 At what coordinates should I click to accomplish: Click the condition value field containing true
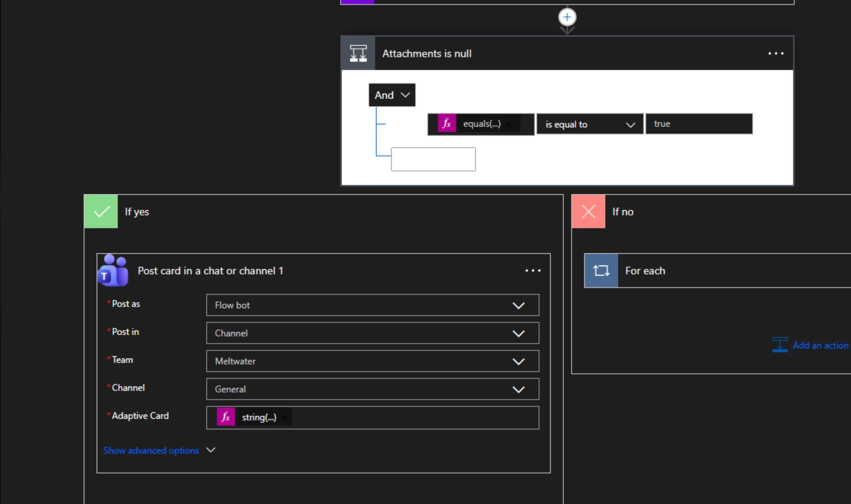click(698, 124)
